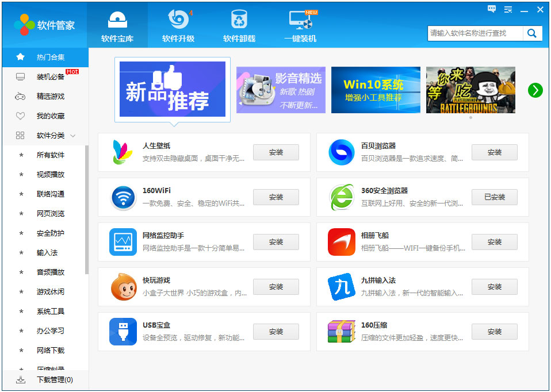
Task: Click the 快玩游戏 monkey icon
Action: point(123,287)
